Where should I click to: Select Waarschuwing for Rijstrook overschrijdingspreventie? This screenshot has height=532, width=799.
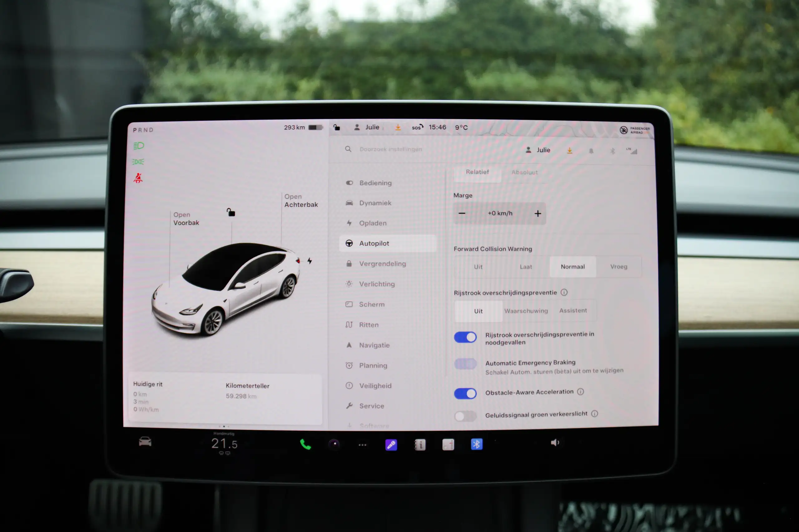click(x=525, y=310)
